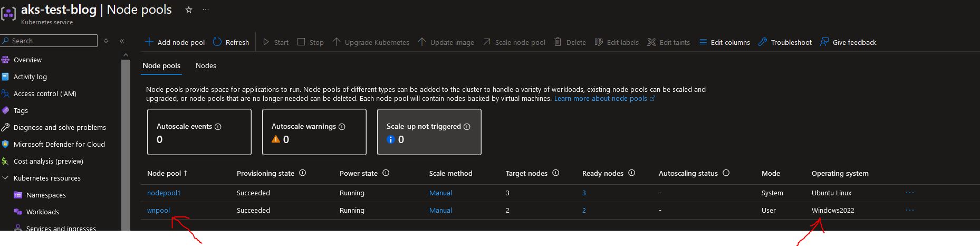The height and width of the screenshot is (246, 980).
Task: Open the ellipsis menu for wnpool row
Action: (x=910, y=210)
